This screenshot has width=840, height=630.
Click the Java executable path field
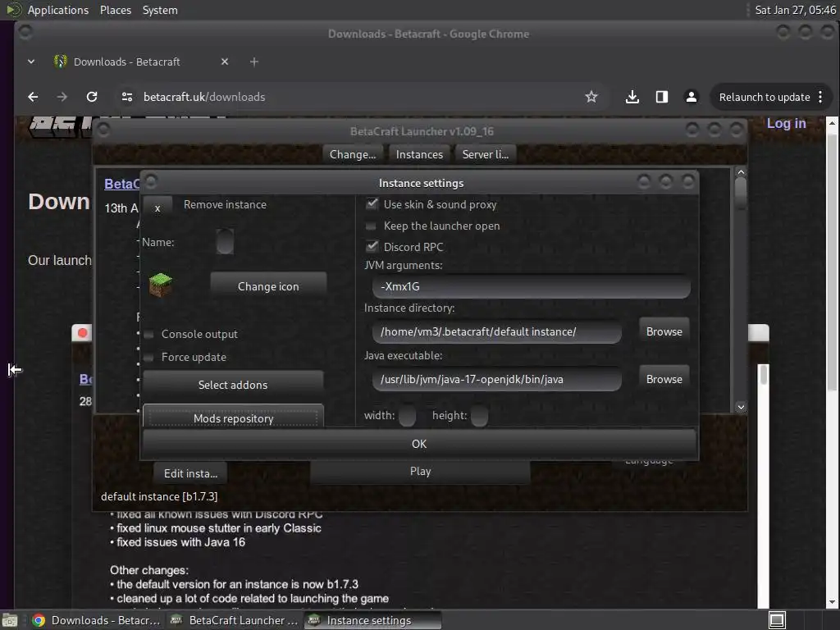[496, 379]
